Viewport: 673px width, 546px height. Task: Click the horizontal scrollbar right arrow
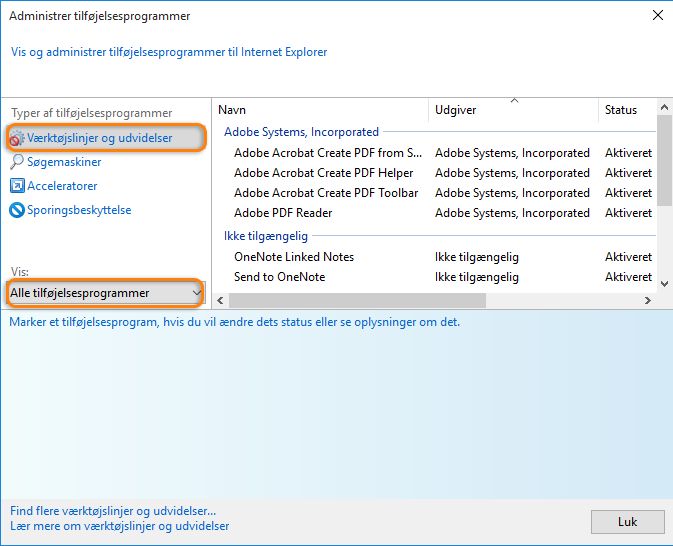click(648, 300)
